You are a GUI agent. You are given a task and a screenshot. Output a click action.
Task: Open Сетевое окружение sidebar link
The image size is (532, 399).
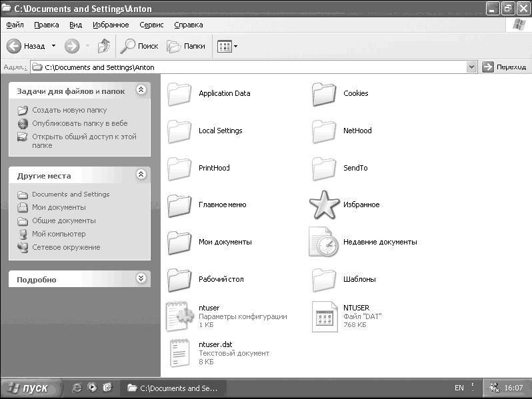pyautogui.click(x=66, y=247)
